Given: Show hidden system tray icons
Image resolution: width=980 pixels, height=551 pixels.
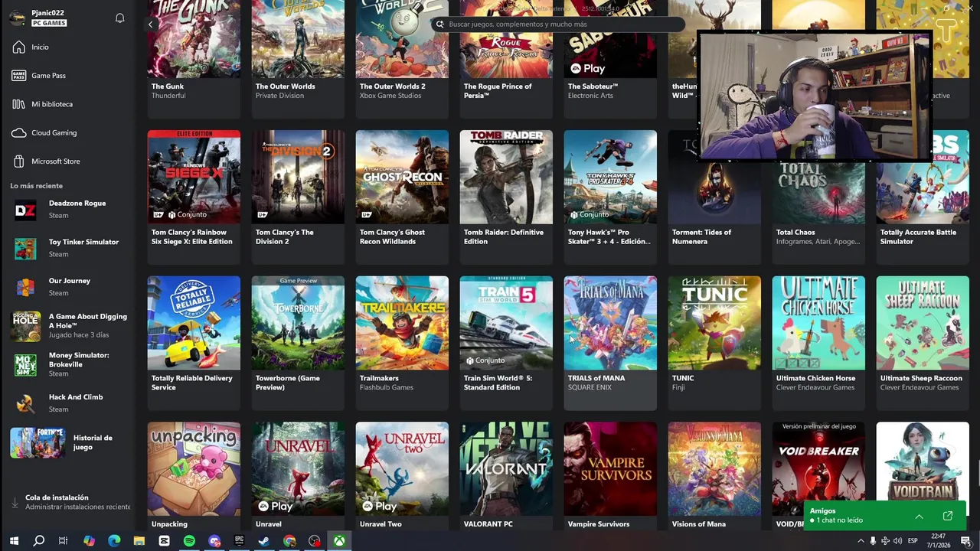Looking at the screenshot, I should pyautogui.click(x=861, y=541).
